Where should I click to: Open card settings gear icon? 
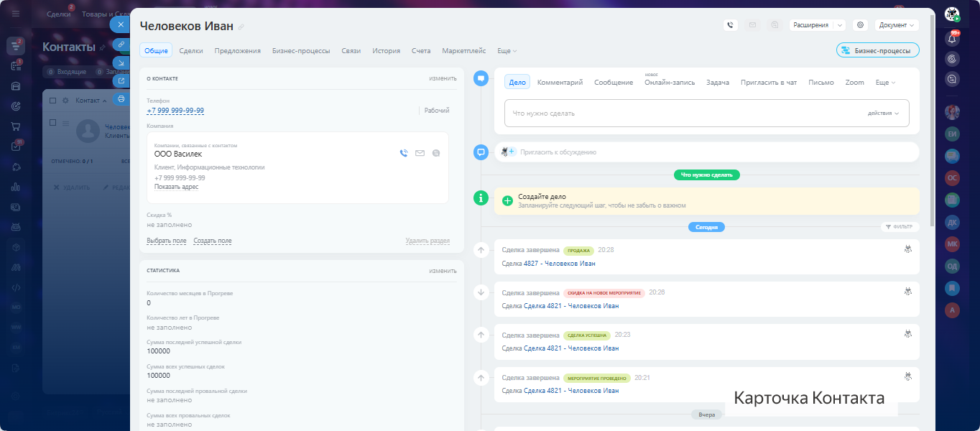coord(860,25)
